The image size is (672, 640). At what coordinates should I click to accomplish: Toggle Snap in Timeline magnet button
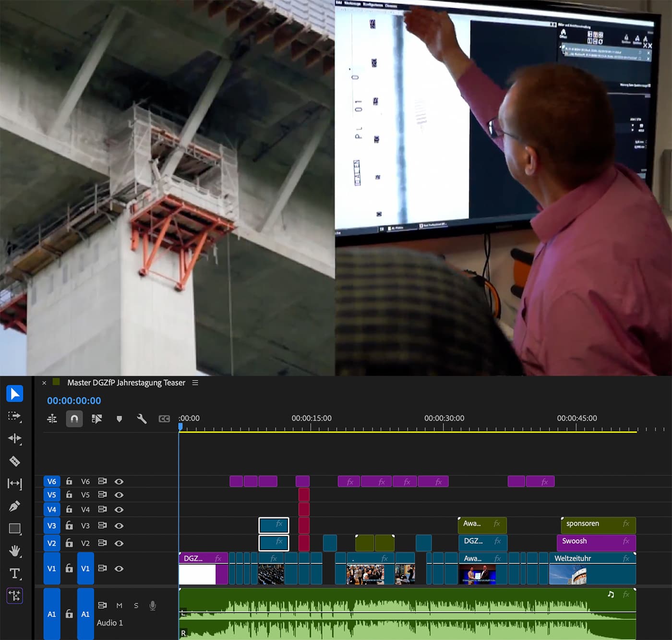point(74,419)
